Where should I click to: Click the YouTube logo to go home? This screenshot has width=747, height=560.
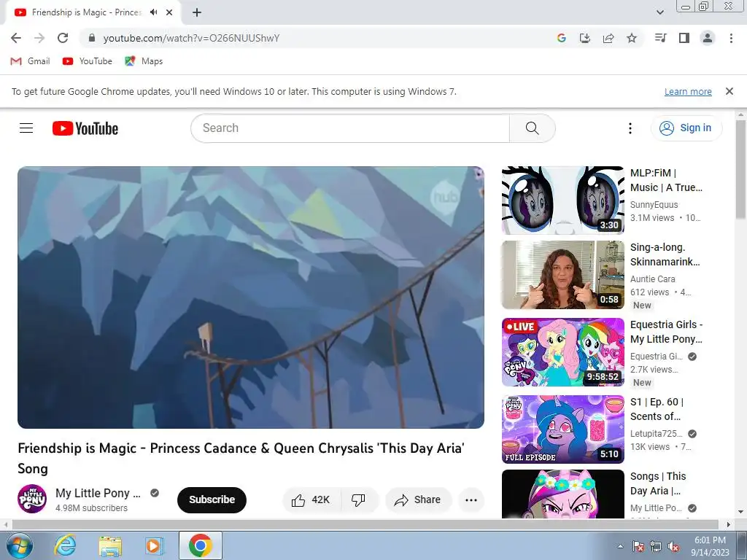click(85, 128)
